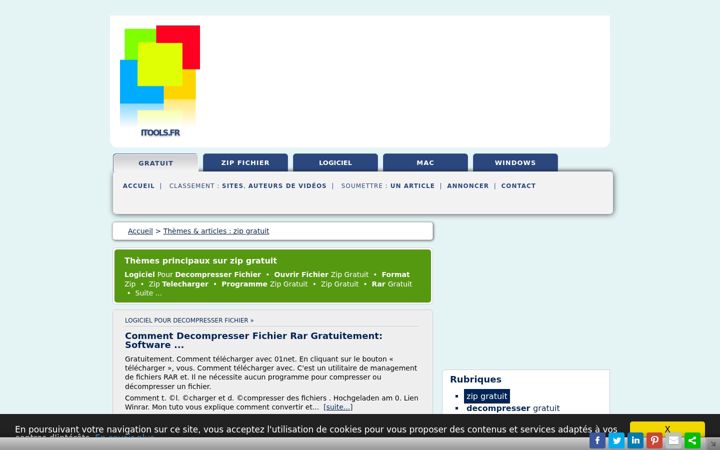Image resolution: width=720 pixels, height=450 pixels.
Task: Switch to ZIP FICHIER tab
Action: (x=245, y=163)
